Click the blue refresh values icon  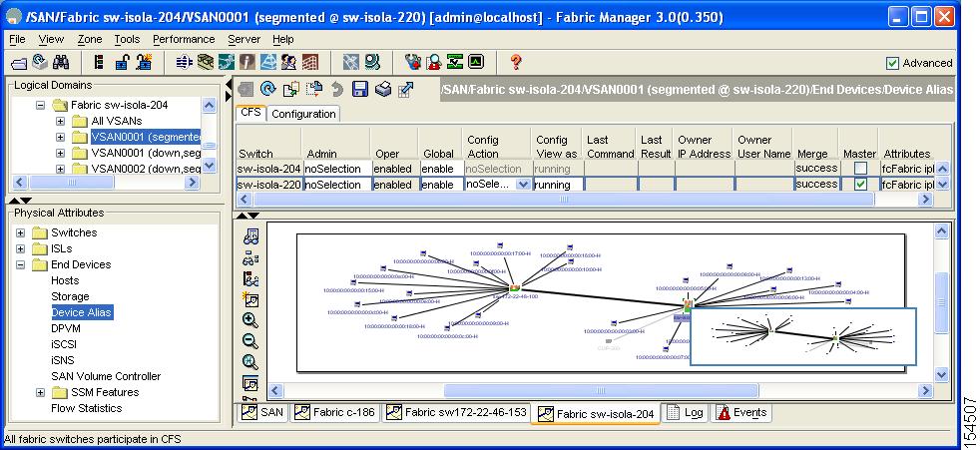(268, 90)
